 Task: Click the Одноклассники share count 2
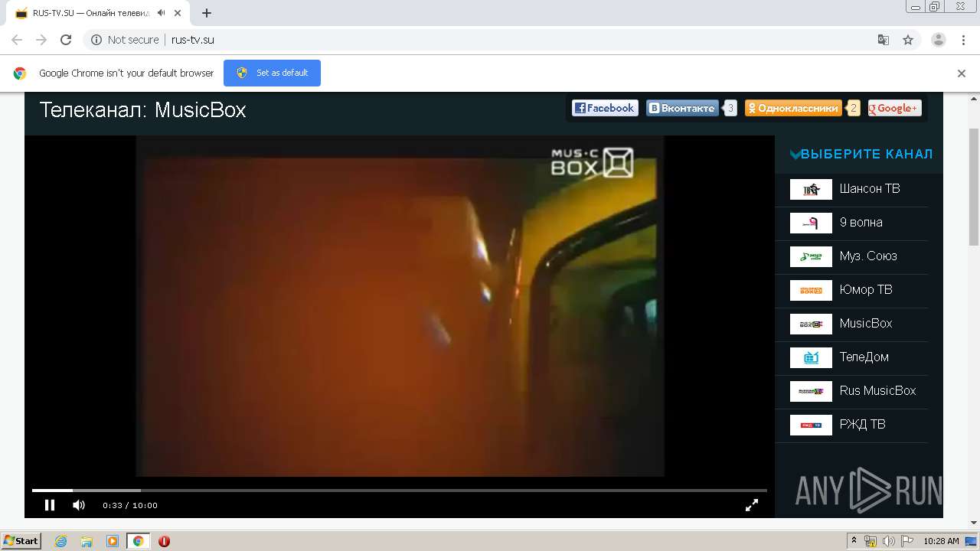coord(854,108)
